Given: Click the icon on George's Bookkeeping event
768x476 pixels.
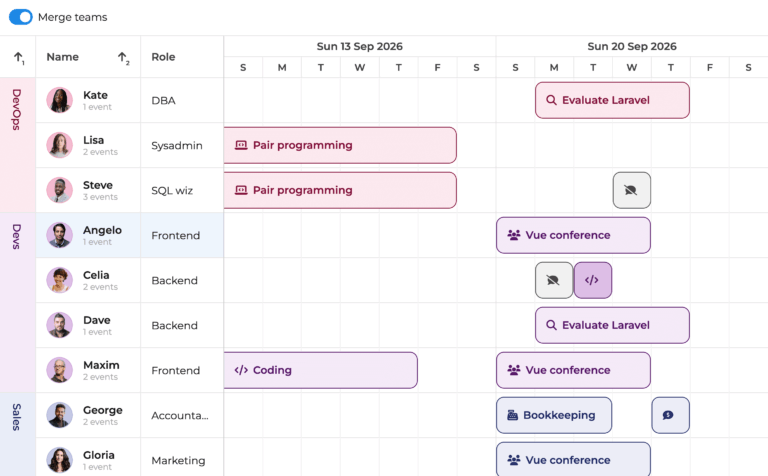Looking at the screenshot, I should tap(513, 415).
